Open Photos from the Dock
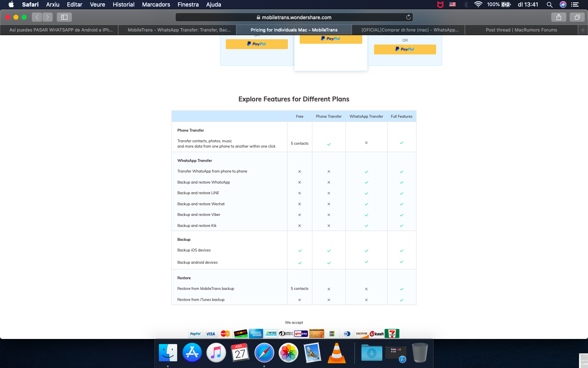The image size is (588, 368). click(288, 352)
